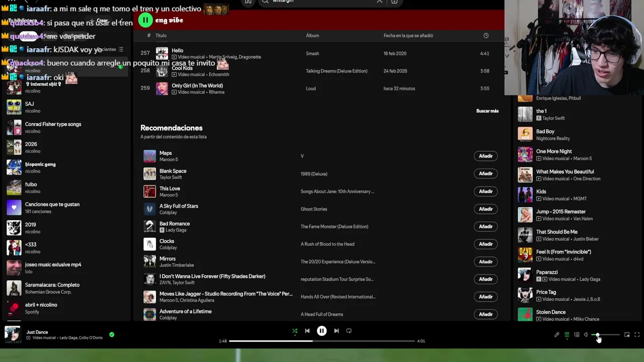Open Conrad Fisher type songs playlist
The width and height of the screenshot is (644, 362).
click(x=66, y=127)
